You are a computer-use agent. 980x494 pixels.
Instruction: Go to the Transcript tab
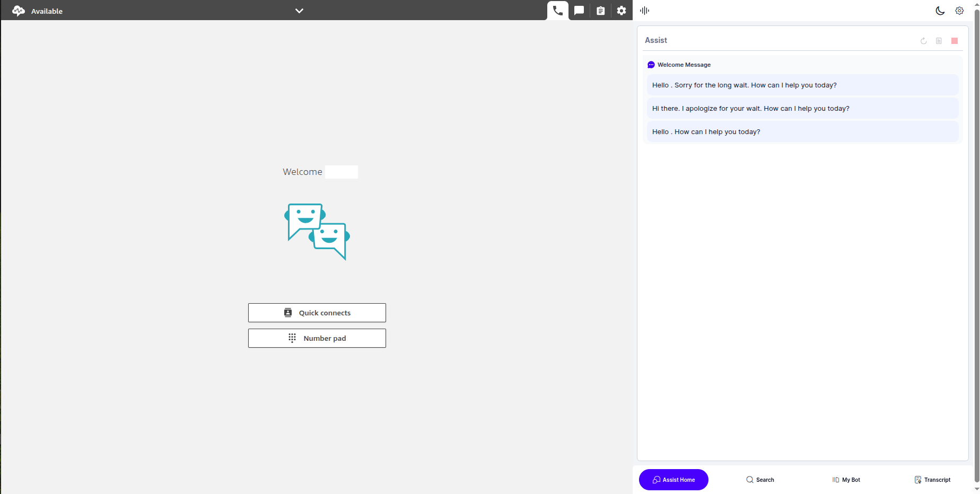tap(932, 480)
